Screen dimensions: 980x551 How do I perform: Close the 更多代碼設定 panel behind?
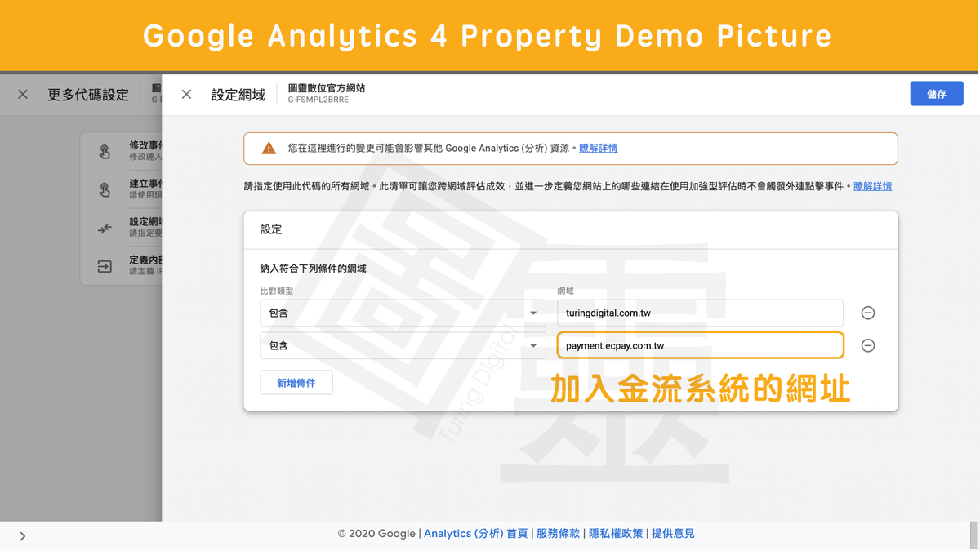(23, 95)
